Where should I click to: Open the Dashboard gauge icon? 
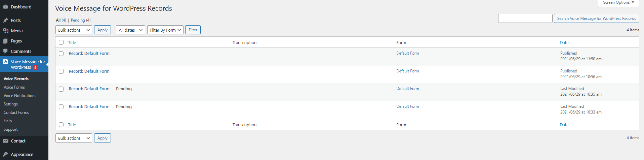[x=5, y=7]
